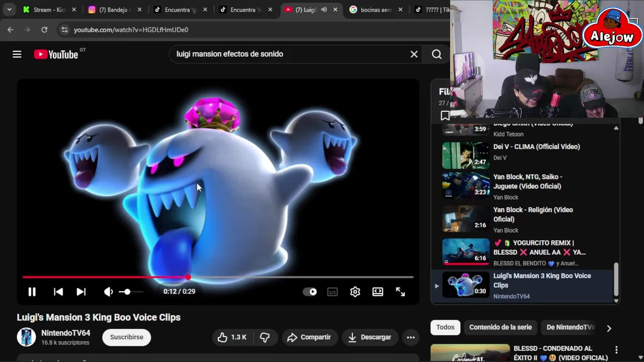The image size is (644, 362).
Task: Open the player settings gear
Action: click(x=355, y=292)
